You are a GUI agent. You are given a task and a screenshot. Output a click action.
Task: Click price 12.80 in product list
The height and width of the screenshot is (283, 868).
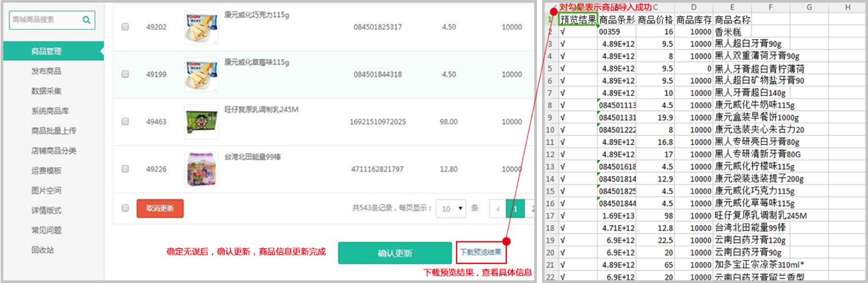(449, 169)
